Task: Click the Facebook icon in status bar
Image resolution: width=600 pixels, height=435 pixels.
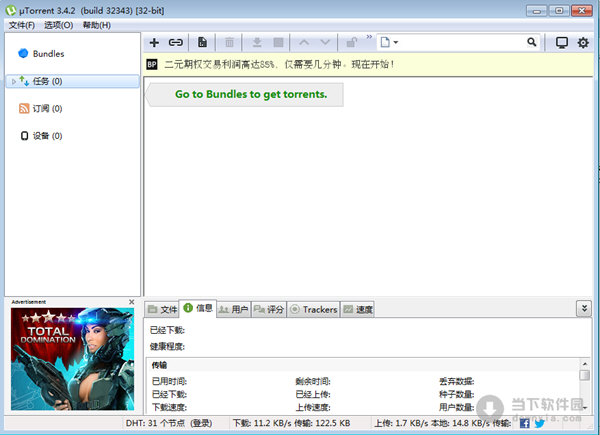Action: tap(525, 424)
